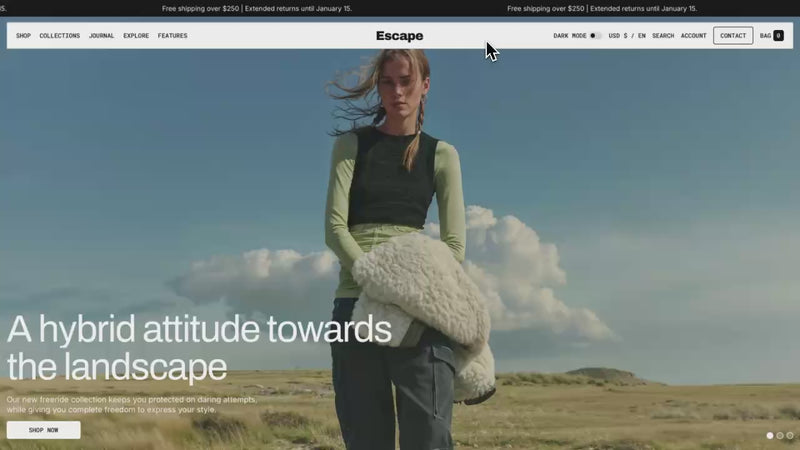Click the Escape logo
The height and width of the screenshot is (450, 800).
point(399,36)
